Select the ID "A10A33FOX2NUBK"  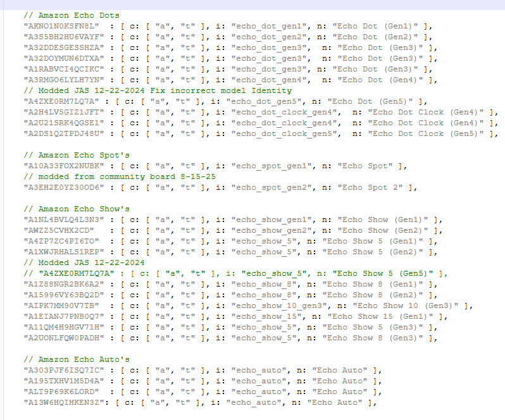[x=64, y=166]
